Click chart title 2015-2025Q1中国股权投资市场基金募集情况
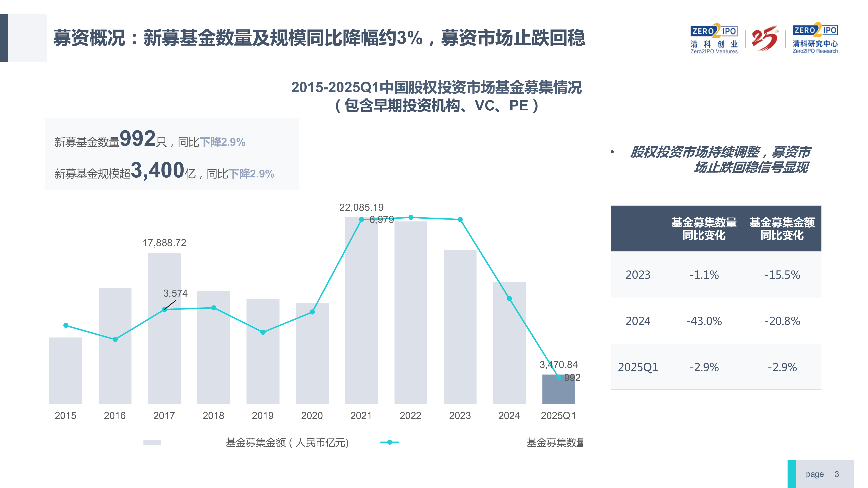Viewport: 868px width, 488px height. [436, 88]
